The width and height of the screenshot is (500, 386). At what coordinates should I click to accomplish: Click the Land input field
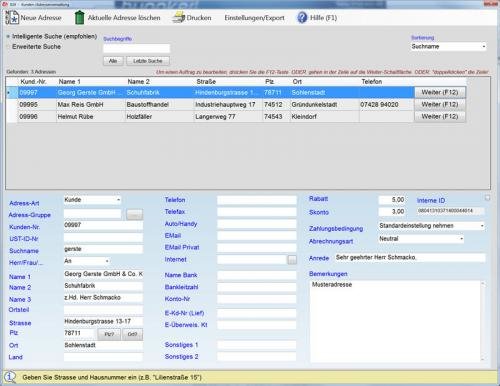pyautogui.click(x=103, y=357)
